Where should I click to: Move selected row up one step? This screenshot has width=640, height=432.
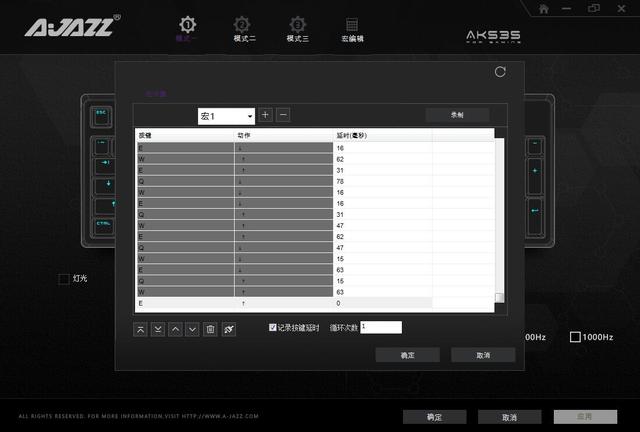(176, 329)
